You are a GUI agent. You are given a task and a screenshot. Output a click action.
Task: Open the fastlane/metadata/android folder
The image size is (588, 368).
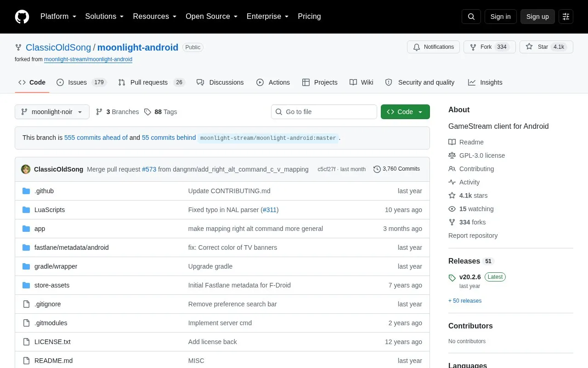72,247
